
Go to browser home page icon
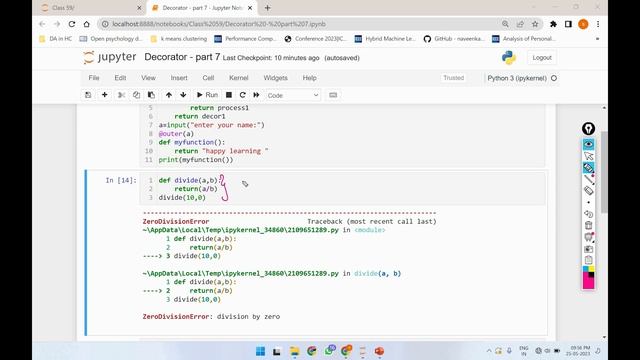87,24
